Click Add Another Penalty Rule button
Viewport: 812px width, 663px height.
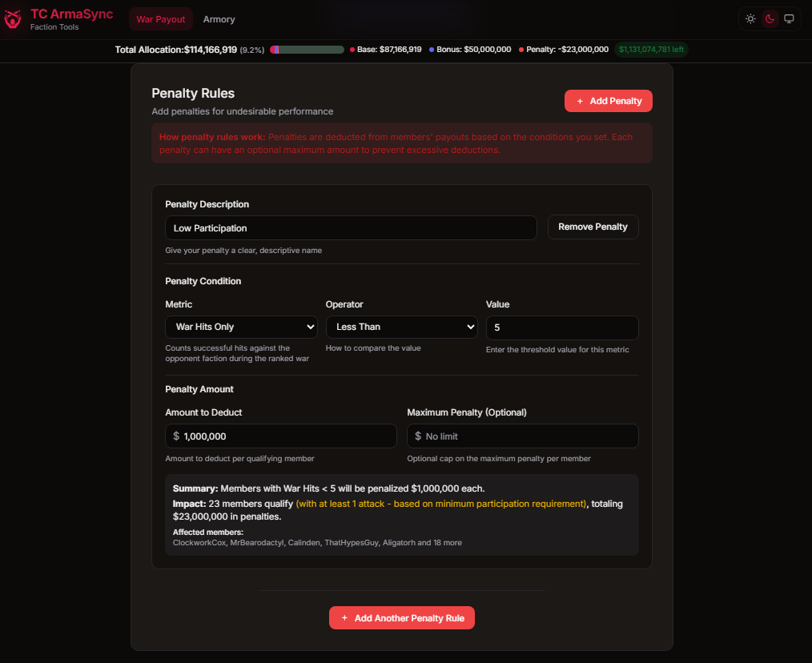click(x=402, y=618)
